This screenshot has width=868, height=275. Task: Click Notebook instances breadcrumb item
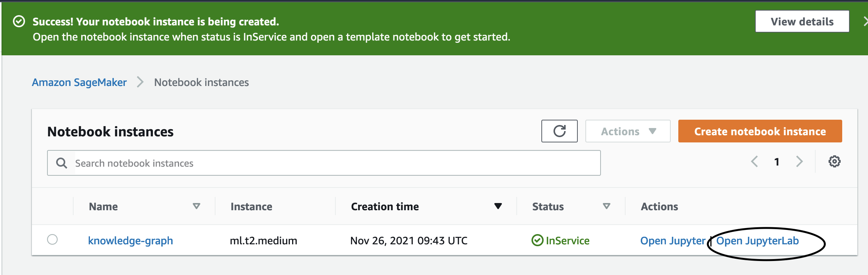[201, 82]
